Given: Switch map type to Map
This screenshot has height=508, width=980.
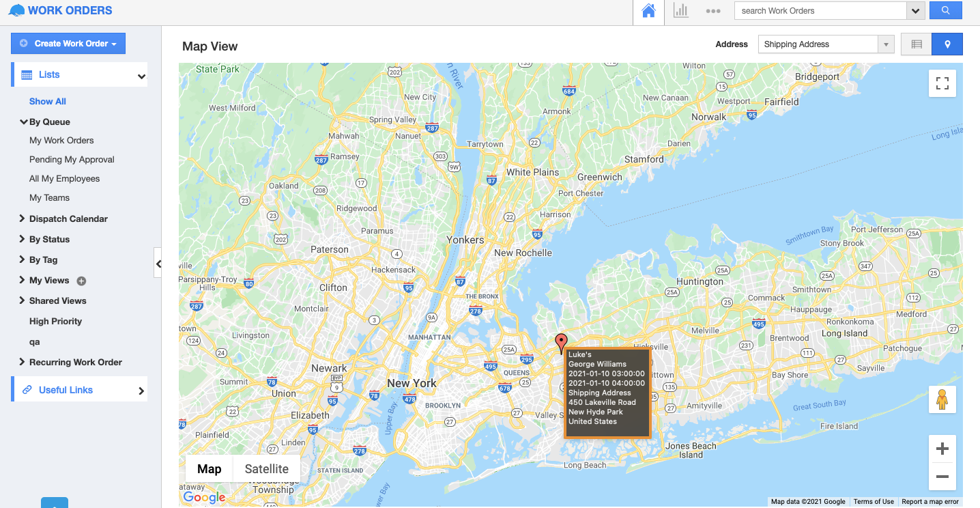Looking at the screenshot, I should [210, 469].
